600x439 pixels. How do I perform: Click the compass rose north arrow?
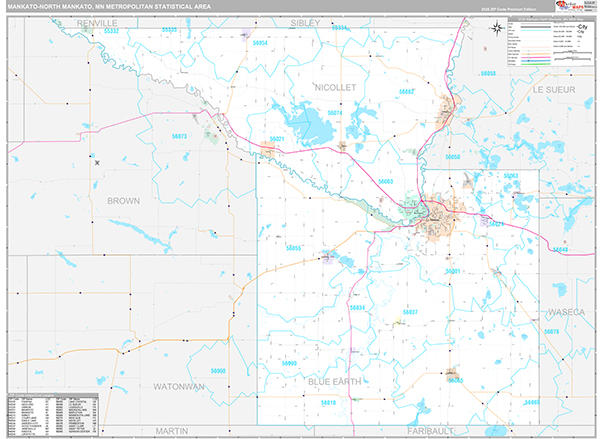[x=497, y=28]
